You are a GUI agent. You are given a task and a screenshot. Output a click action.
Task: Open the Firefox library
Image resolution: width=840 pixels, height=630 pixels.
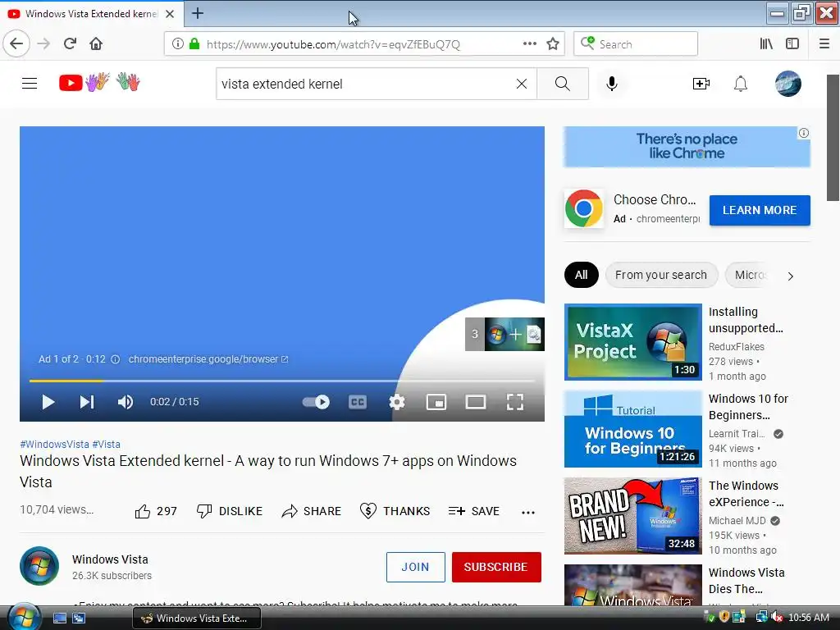point(766,44)
